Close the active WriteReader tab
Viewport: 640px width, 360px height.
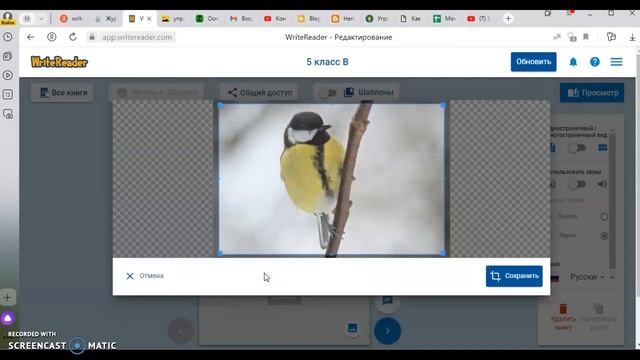point(149,19)
